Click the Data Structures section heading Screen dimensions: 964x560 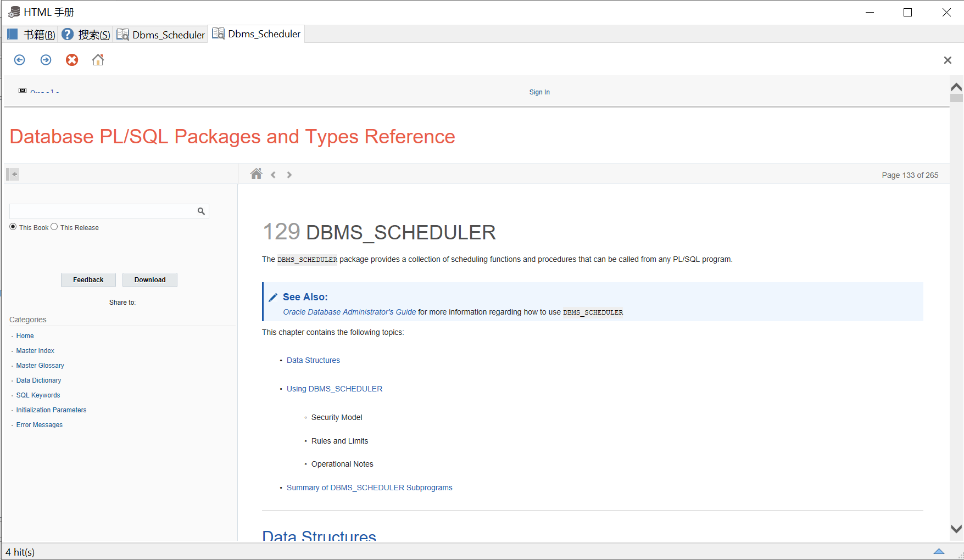click(319, 535)
